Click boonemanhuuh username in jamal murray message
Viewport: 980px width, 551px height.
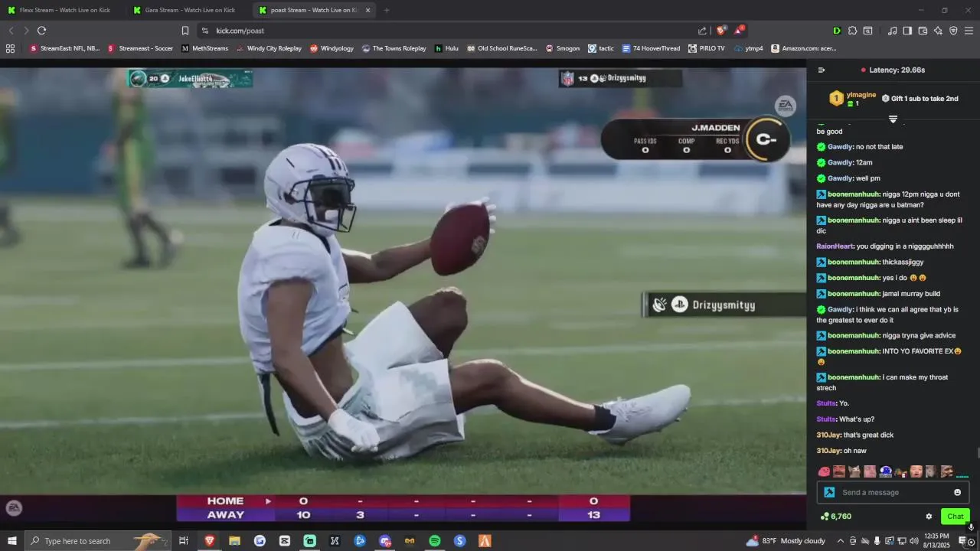[x=853, y=294]
